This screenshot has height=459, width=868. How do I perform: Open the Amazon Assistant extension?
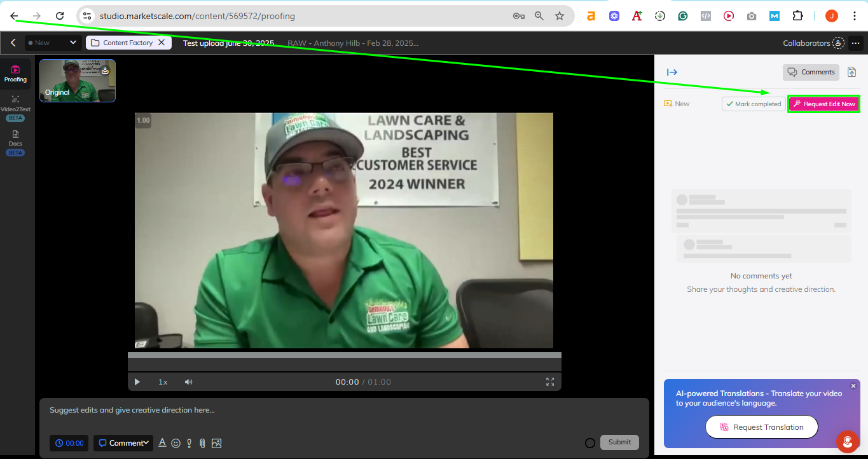point(591,16)
